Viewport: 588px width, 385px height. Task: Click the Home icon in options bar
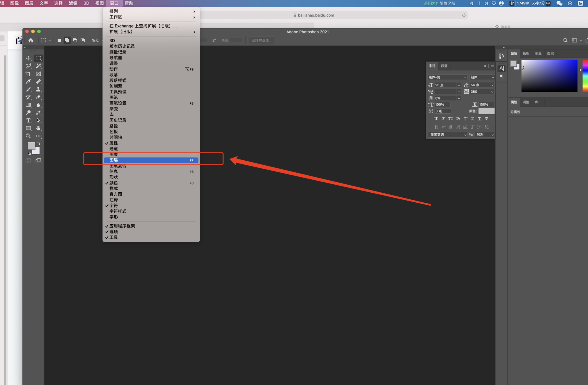click(31, 40)
